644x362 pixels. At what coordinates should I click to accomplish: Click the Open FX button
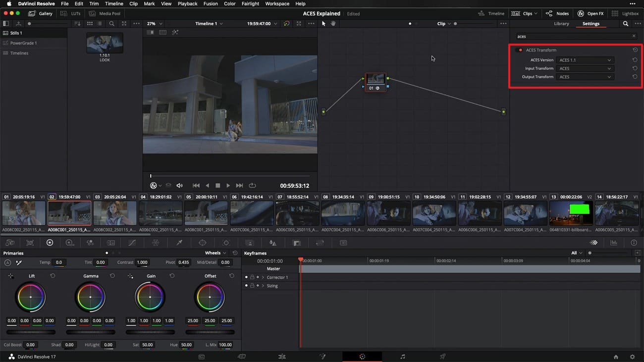[x=590, y=13]
